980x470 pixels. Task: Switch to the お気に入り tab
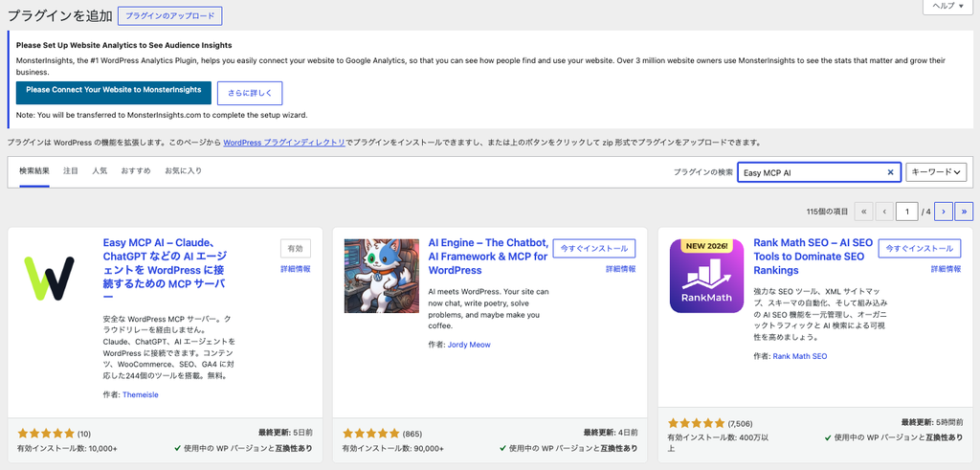(183, 170)
